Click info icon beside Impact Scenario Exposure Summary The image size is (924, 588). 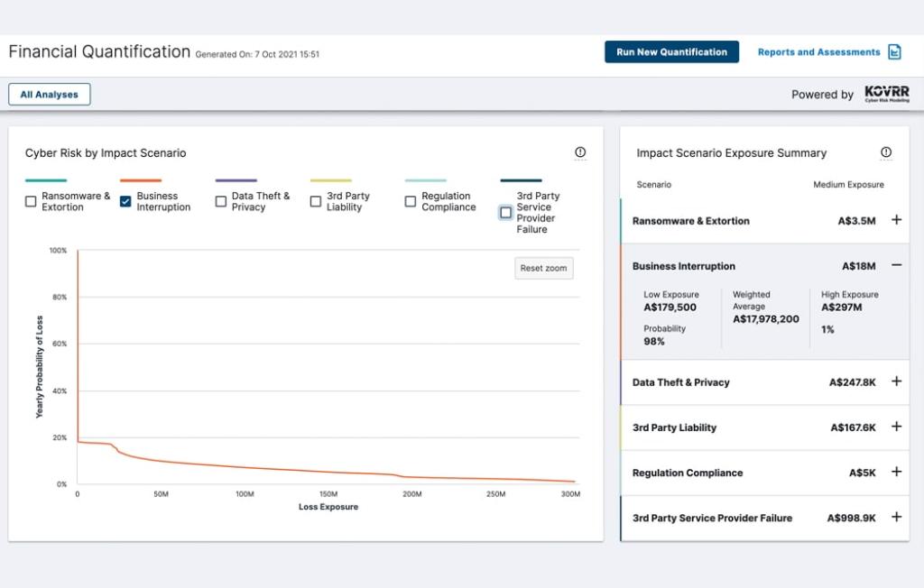click(x=886, y=153)
